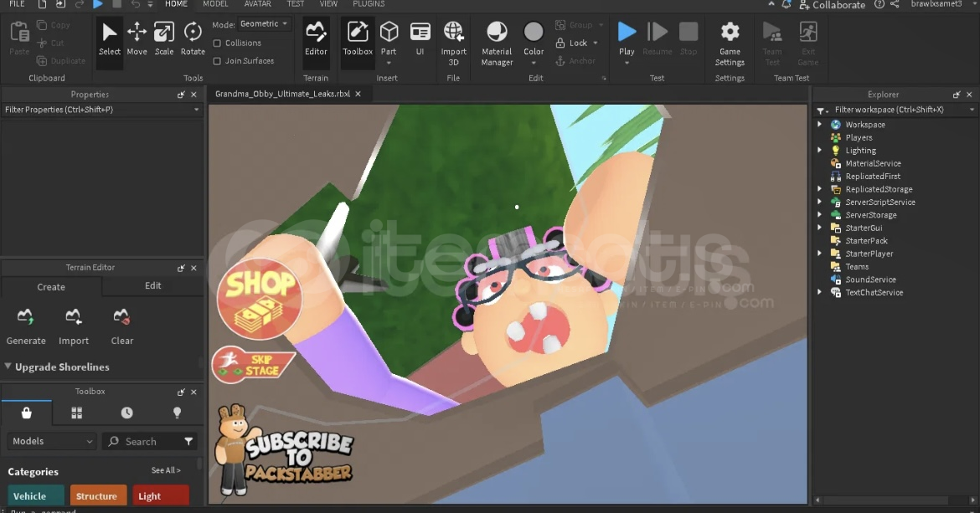This screenshot has height=513, width=980.
Task: Open the Terrain Editor from the ribbon
Action: pyautogui.click(x=316, y=39)
